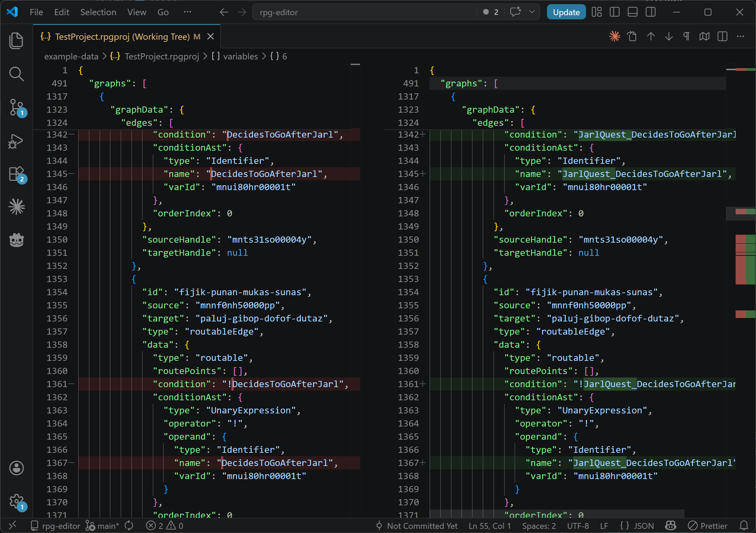Click UTF-8 encoding in status bar
This screenshot has width=756, height=533.
(x=578, y=526)
